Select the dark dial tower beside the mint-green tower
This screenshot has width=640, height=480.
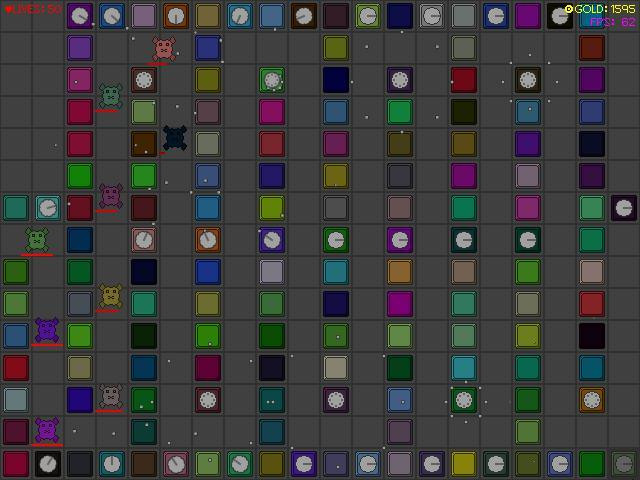pos(624,208)
